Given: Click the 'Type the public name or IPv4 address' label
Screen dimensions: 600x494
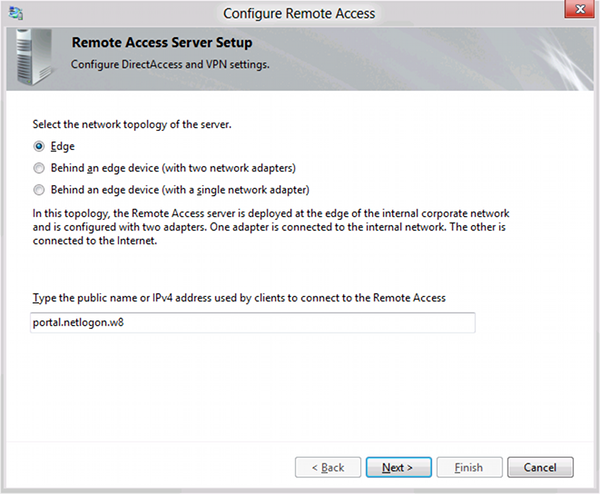Looking at the screenshot, I should 239,298.
